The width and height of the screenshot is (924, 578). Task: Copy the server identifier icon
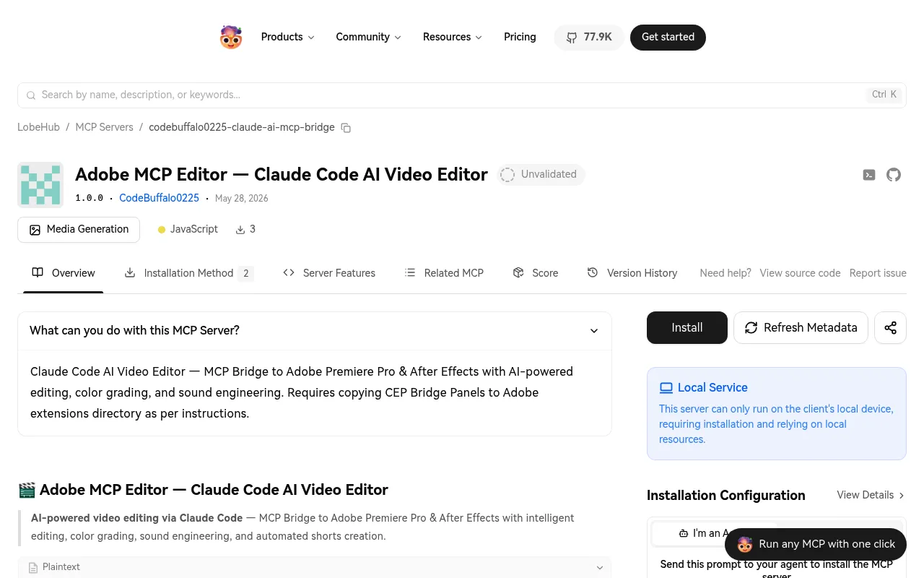[346, 128]
